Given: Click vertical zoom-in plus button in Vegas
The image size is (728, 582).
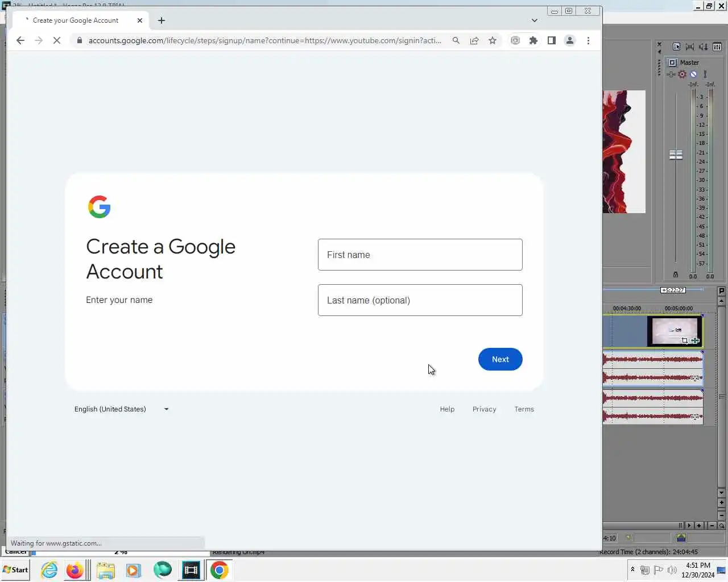Looking at the screenshot, I should (x=722, y=502).
